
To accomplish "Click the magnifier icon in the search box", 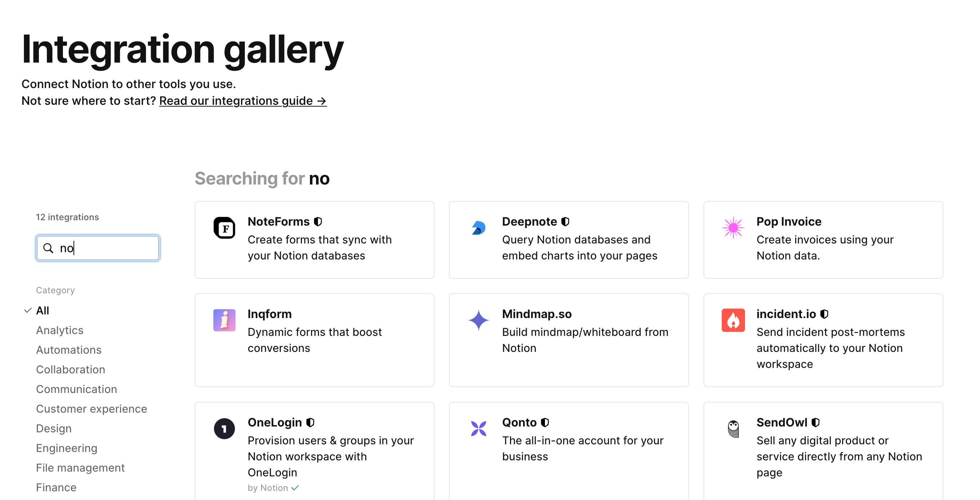I will tap(48, 248).
